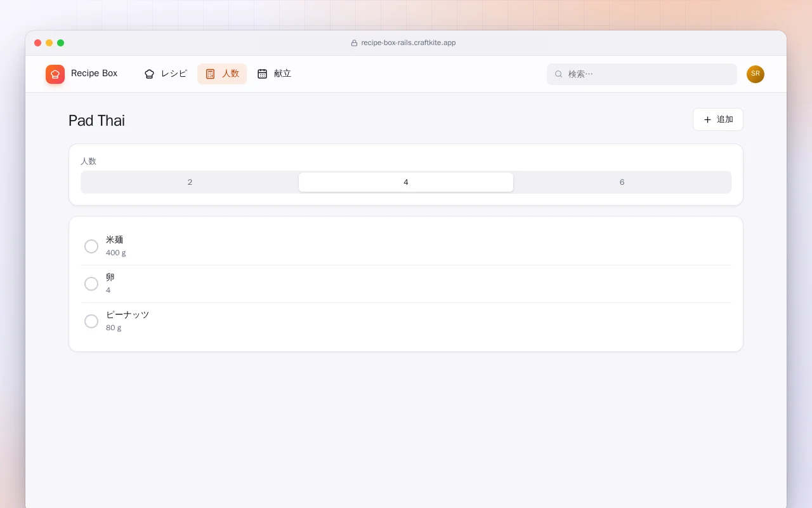
Task: Click the chef hat icon beside レシピ
Action: coord(149,74)
